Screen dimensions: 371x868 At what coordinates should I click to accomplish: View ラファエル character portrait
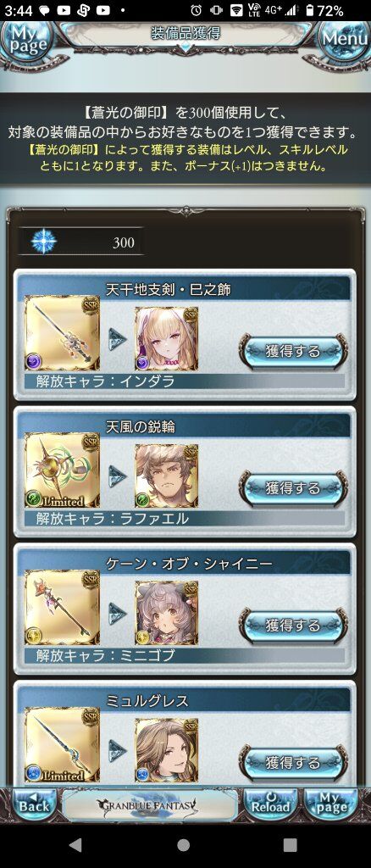[x=166, y=476]
